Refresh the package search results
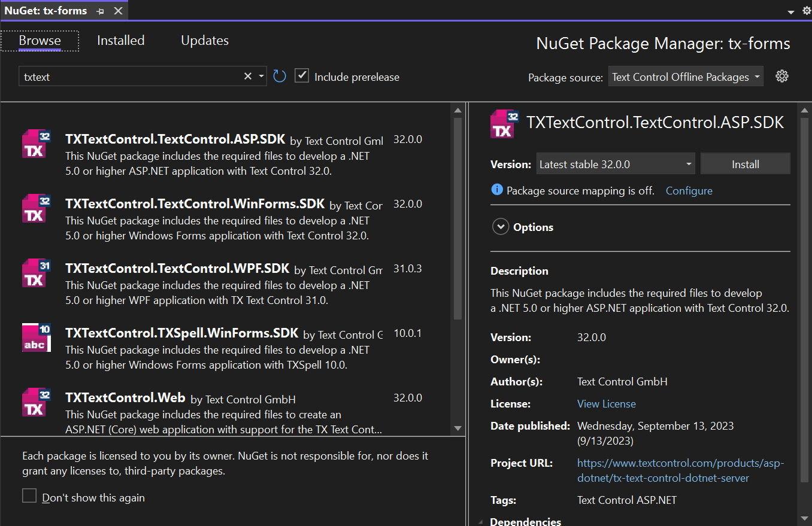The width and height of the screenshot is (812, 526). pyautogui.click(x=280, y=76)
